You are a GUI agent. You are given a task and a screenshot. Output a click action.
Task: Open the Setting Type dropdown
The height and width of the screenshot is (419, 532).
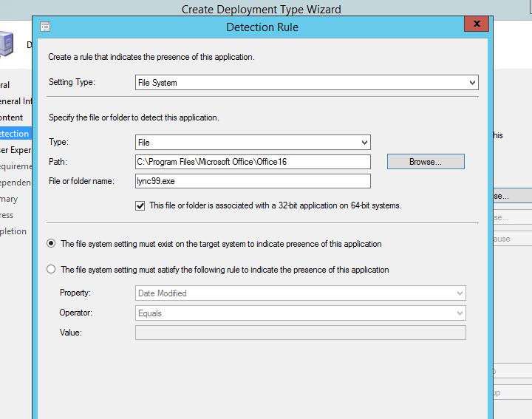tap(307, 83)
